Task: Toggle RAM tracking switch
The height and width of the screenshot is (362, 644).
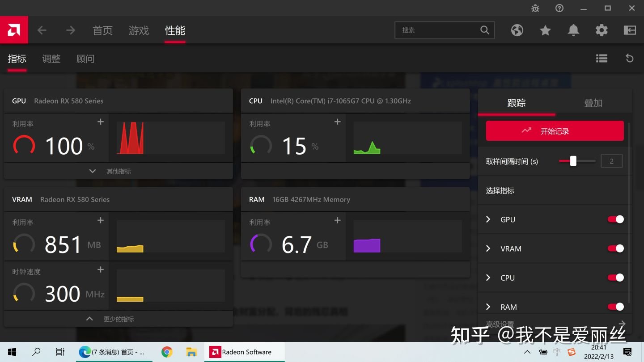Action: [x=615, y=307]
